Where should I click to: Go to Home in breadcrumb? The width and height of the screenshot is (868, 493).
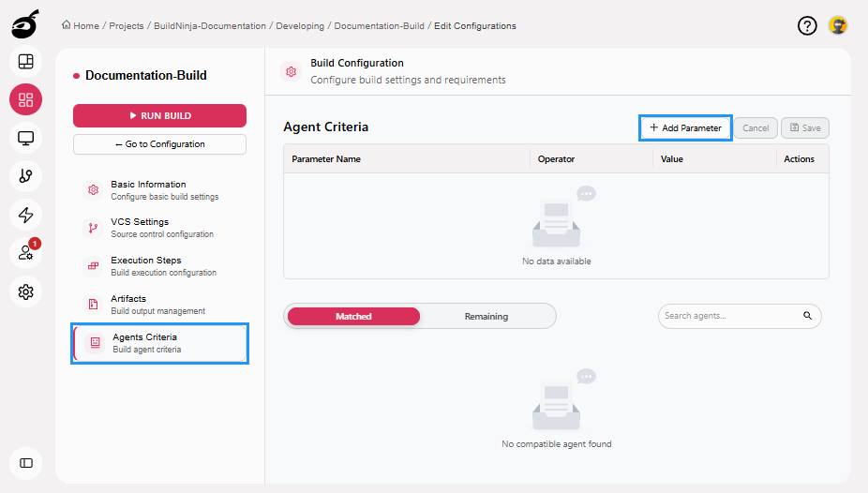tap(86, 26)
